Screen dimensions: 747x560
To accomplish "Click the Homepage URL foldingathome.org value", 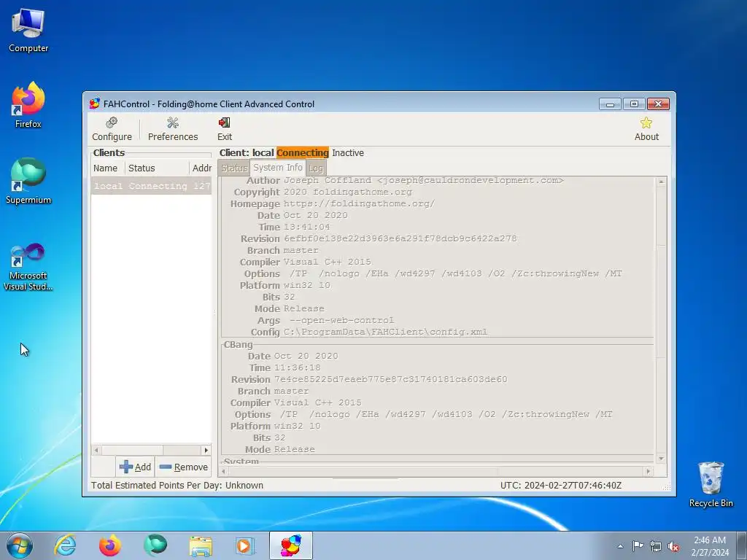I will [x=359, y=203].
